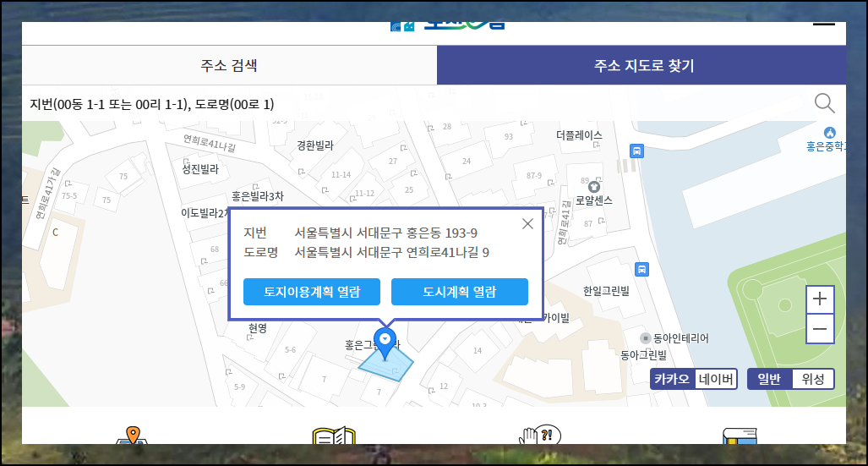This screenshot has height=466, width=868.
Task: Click the 87-9 parcel number
Action: click(534, 175)
